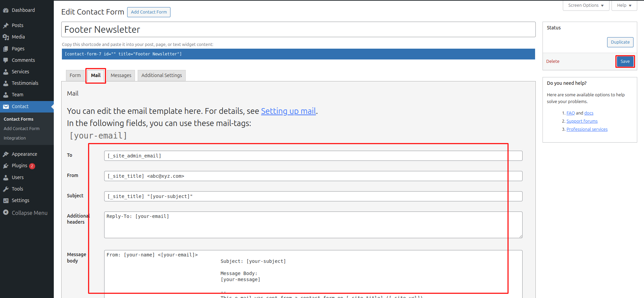Click the Comments bubble icon
This screenshot has width=644, height=298.
[x=6, y=60]
